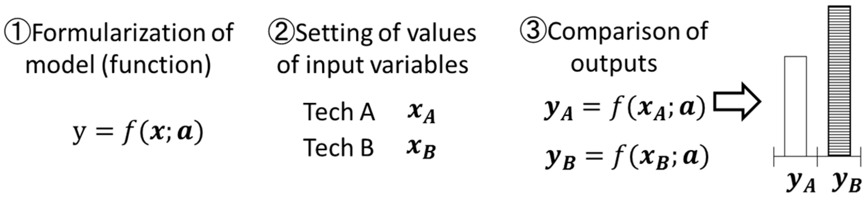
Task: Select the bold x_B variable symbol
Action: 421,149
